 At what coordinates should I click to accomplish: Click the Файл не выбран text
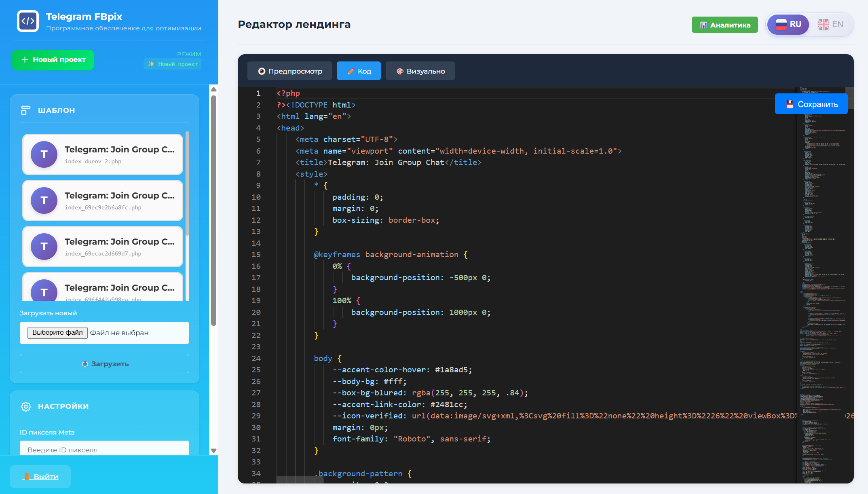coord(119,333)
